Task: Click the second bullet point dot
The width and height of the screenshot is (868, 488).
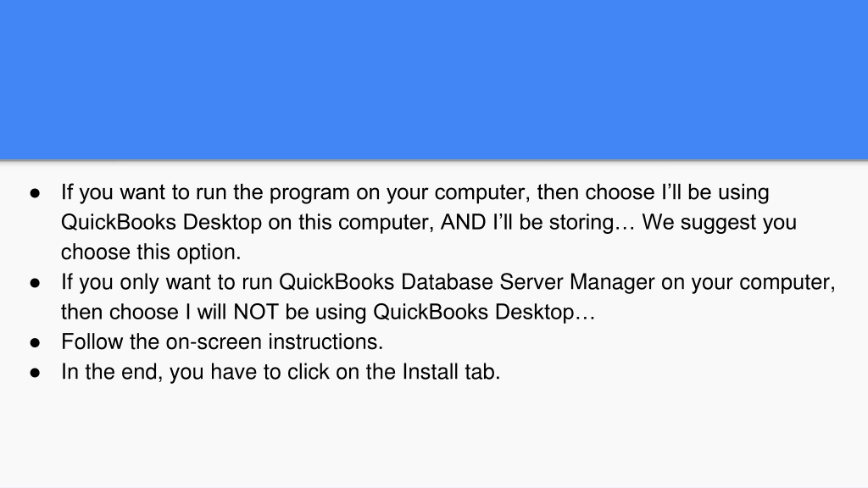Action: (36, 283)
